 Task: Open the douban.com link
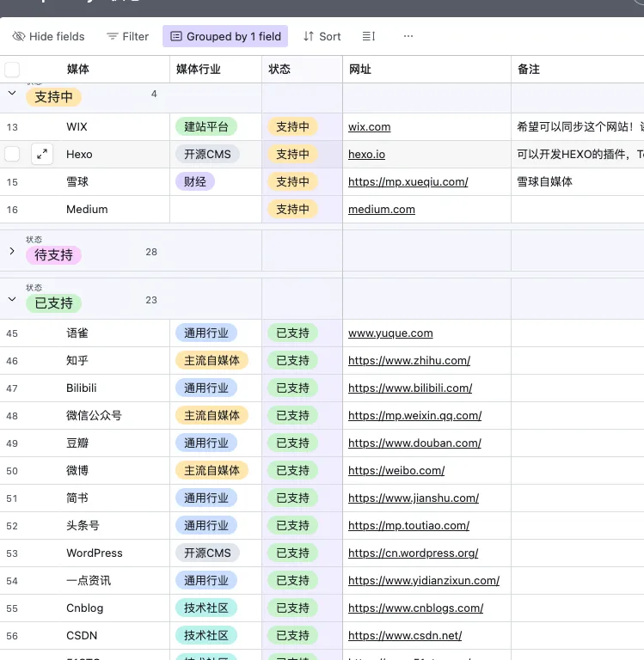tap(414, 443)
